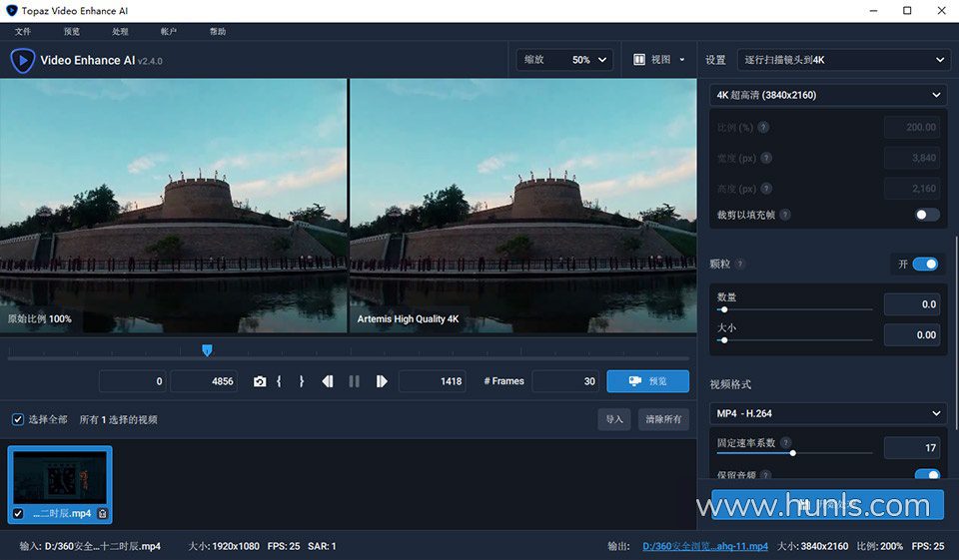Image resolution: width=959 pixels, height=560 pixels.
Task: Click help icon next to 颗粒
Action: click(740, 265)
